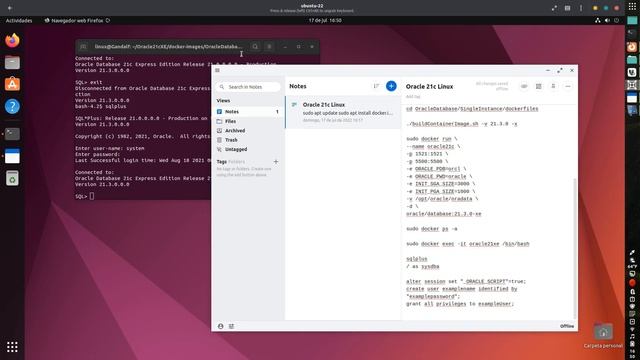Click the 'sqlplus' line in the note
Viewport: 640px width, 360px height.
pyautogui.click(x=417, y=259)
